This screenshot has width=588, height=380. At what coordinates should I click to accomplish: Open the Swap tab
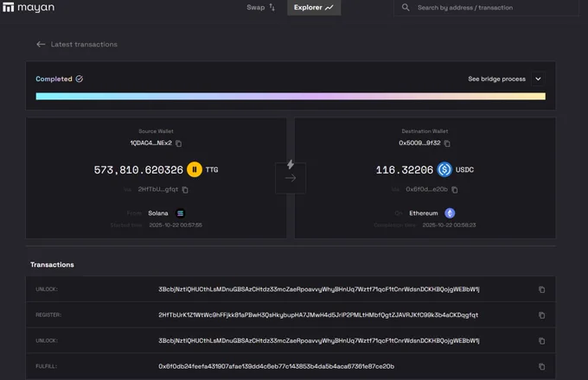(260, 8)
